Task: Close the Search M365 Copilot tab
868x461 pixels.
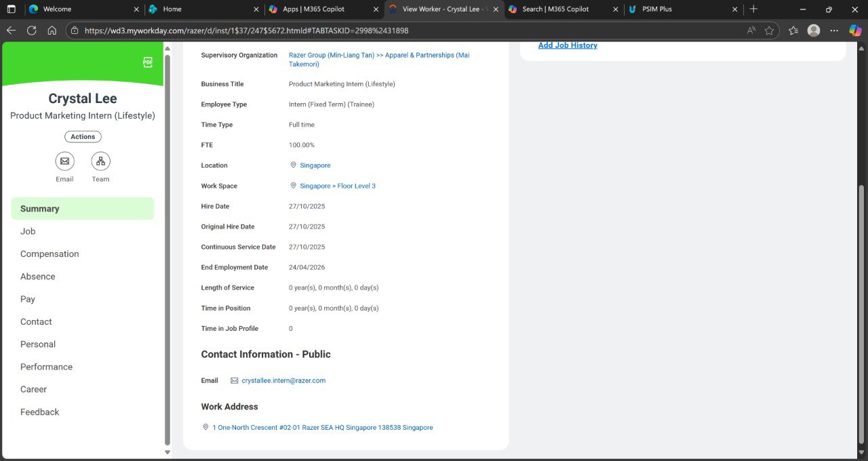Action: (x=616, y=9)
